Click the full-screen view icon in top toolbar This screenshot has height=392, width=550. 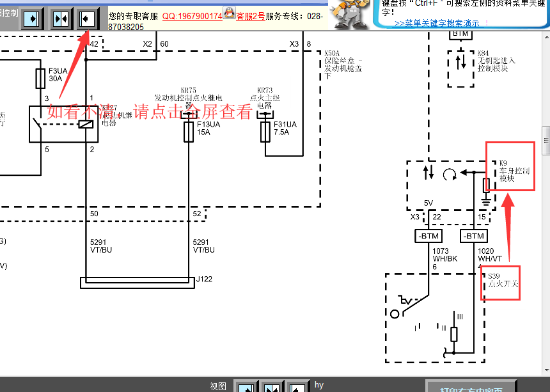[88, 19]
